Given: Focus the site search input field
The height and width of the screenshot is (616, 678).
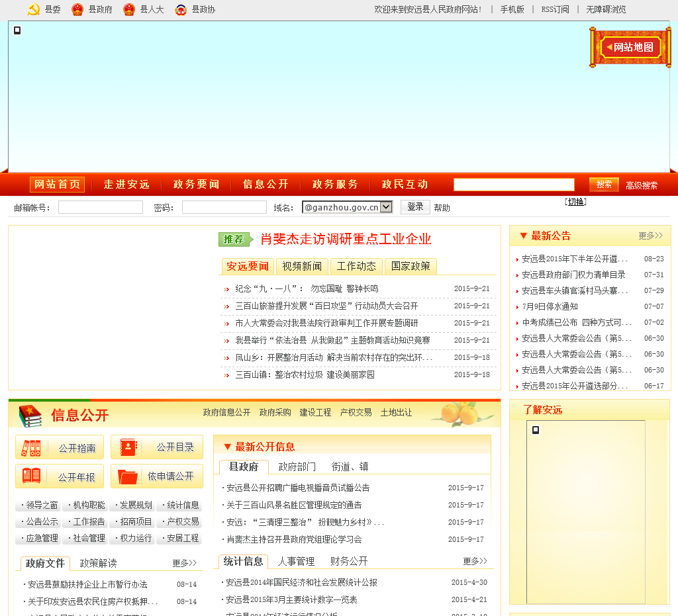Looking at the screenshot, I should (x=514, y=185).
